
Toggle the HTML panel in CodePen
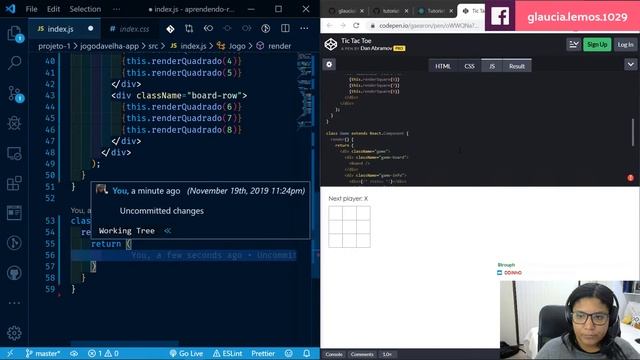tap(442, 66)
